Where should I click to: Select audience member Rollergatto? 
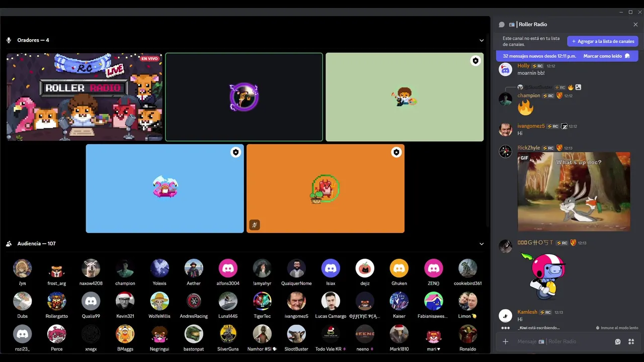click(x=57, y=305)
